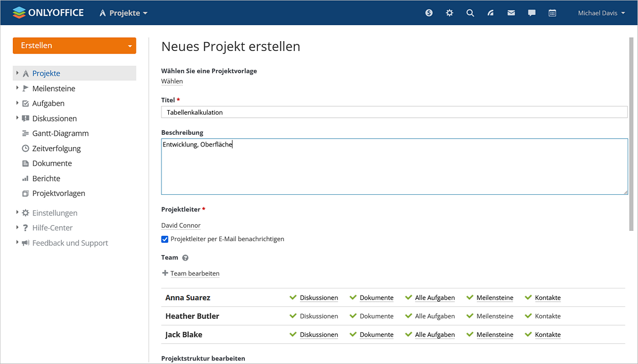Click the Feedback und Support megaphone icon

(26, 243)
